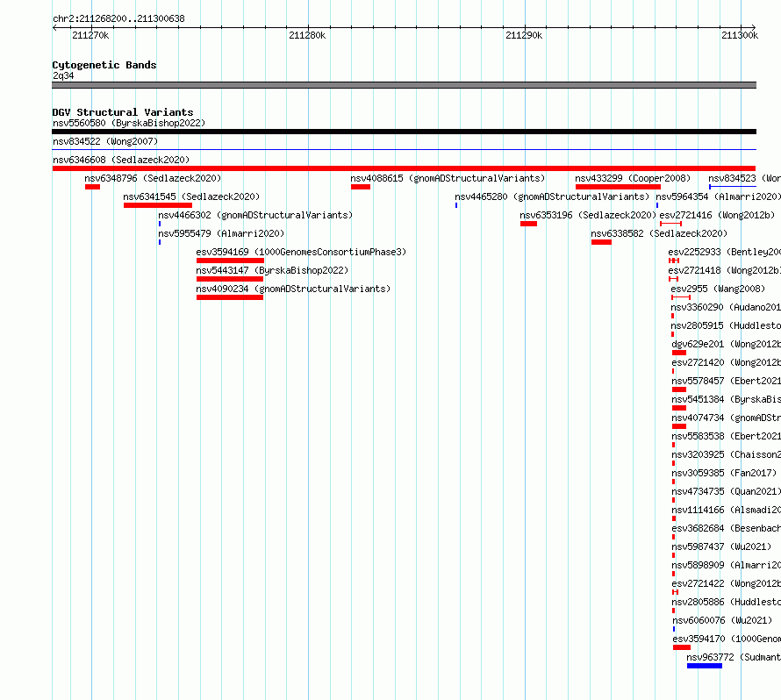This screenshot has height=700, width=781.
Task: Select esv3682684 Besenbacher label
Action: (727, 528)
